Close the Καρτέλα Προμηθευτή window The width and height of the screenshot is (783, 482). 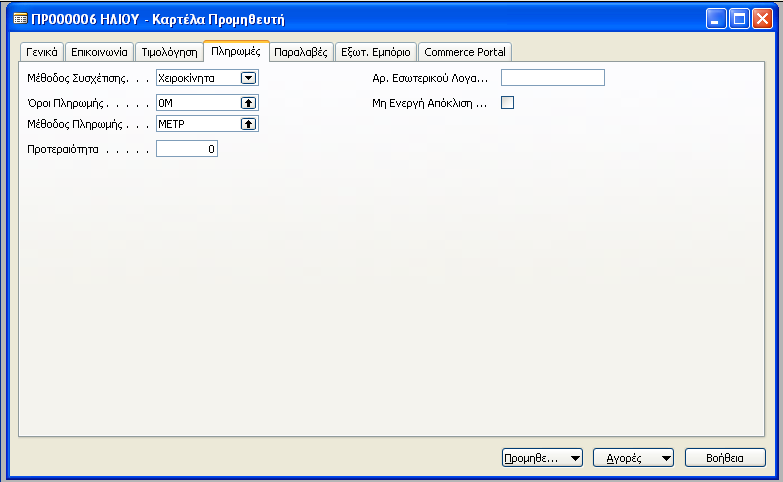pos(763,19)
